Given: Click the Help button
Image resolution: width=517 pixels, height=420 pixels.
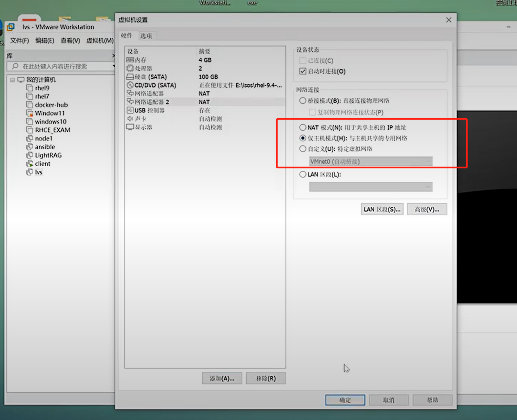Looking at the screenshot, I should 433,400.
